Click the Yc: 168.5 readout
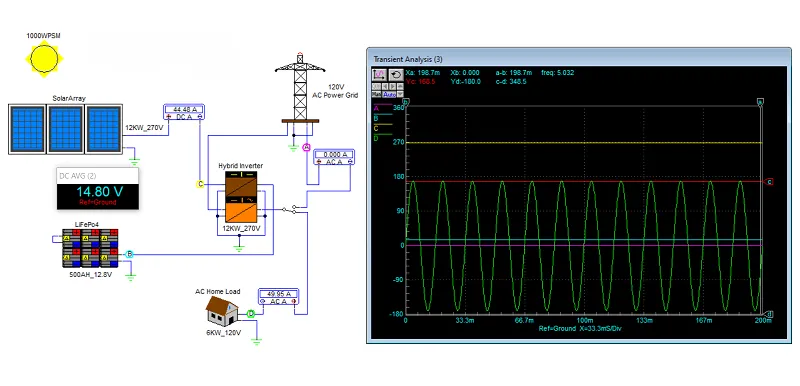Viewport: 800px width, 386px height. pyautogui.click(x=420, y=81)
